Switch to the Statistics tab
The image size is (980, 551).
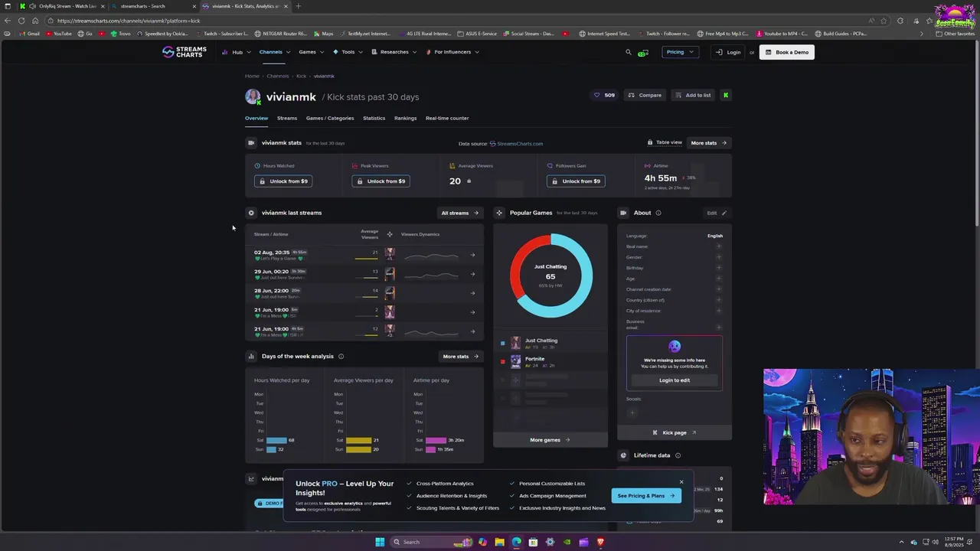pyautogui.click(x=374, y=118)
